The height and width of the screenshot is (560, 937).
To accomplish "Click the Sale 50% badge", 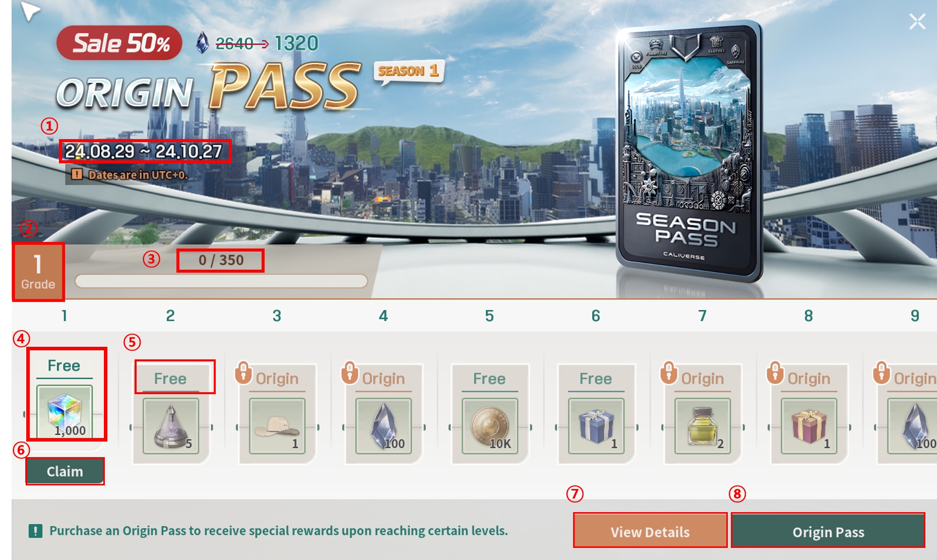I will 119,43.
